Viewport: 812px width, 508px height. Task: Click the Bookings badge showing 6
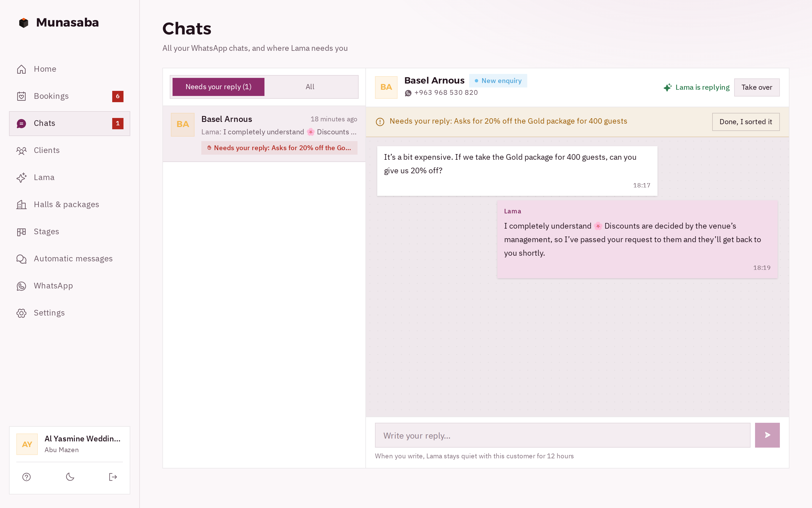pos(118,97)
